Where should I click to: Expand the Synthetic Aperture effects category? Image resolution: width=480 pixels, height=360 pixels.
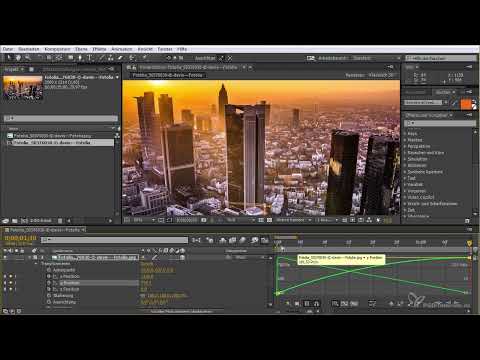tap(405, 172)
